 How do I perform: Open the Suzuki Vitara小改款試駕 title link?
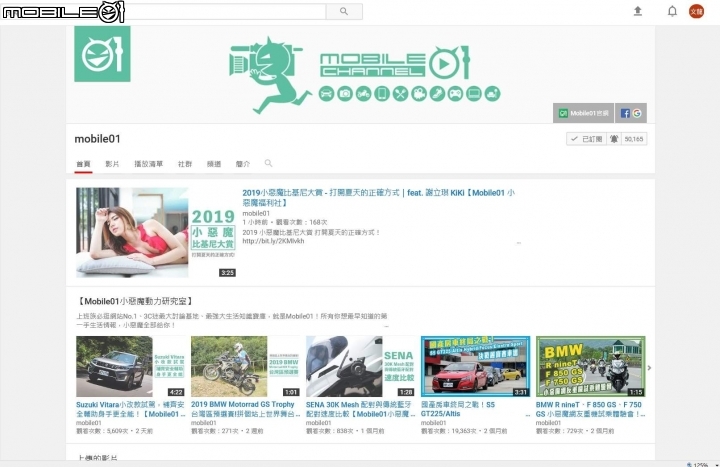click(130, 409)
